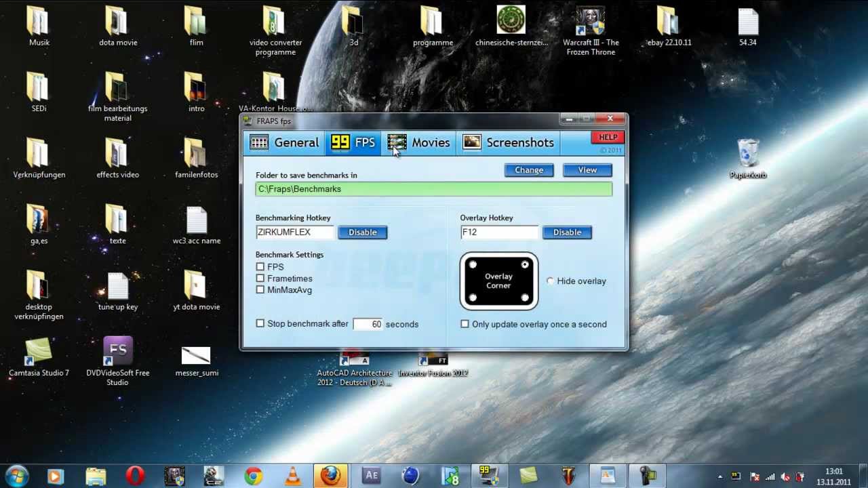
Task: Open the Screenshots tab in FRAPS
Action: [509, 143]
